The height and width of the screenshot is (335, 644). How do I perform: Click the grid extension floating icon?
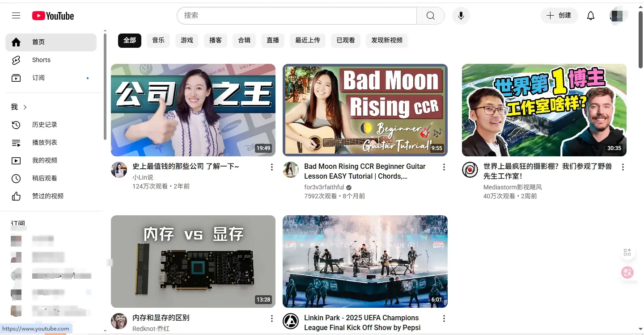click(627, 252)
